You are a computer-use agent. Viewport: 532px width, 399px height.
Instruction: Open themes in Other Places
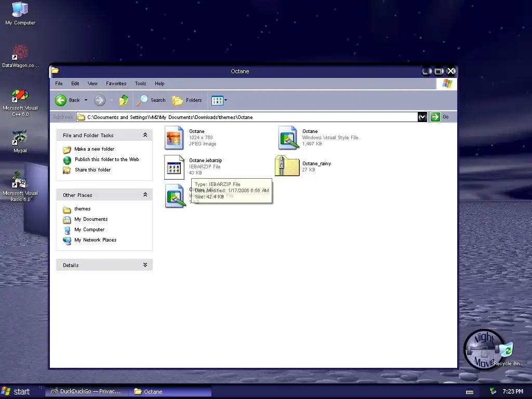tap(83, 209)
